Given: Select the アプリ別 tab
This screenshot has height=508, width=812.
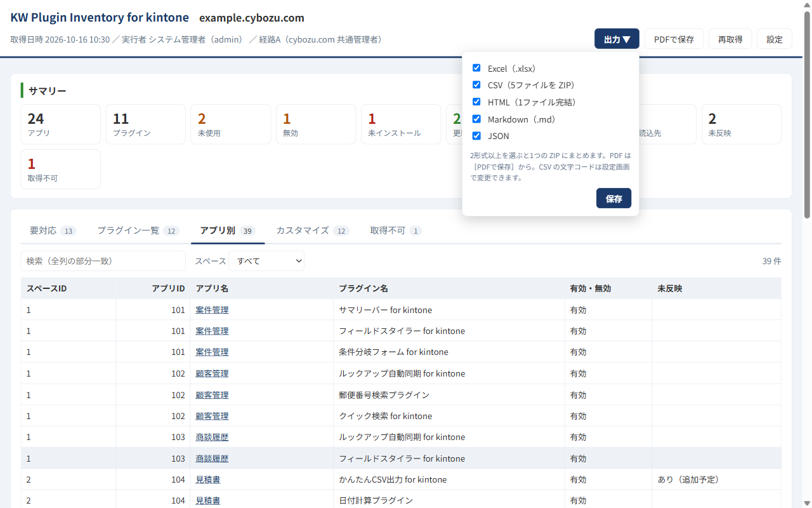Looking at the screenshot, I should (228, 231).
